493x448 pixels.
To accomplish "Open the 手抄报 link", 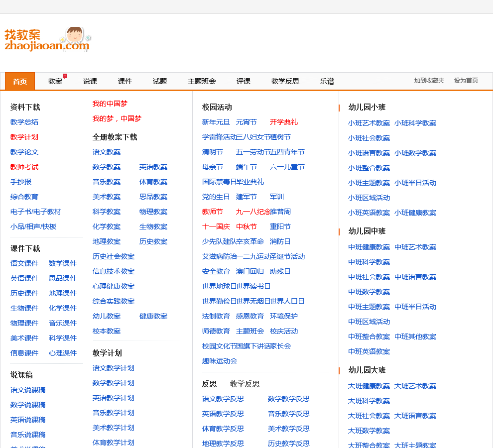I will [x=21, y=182].
